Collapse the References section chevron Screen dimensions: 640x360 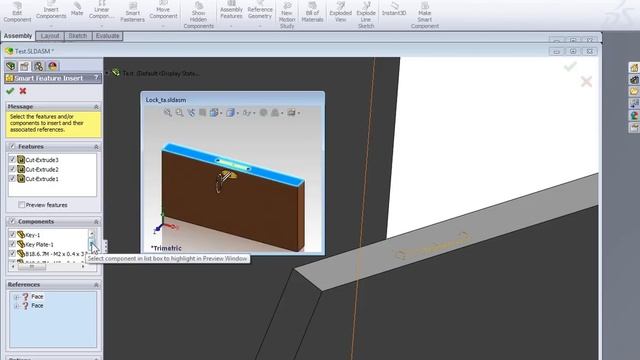pos(96,284)
